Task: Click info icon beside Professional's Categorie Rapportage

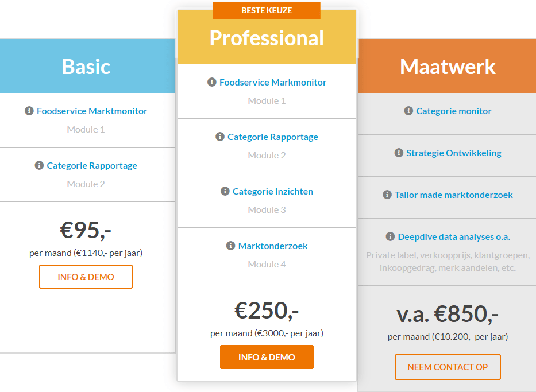Action: pos(220,137)
